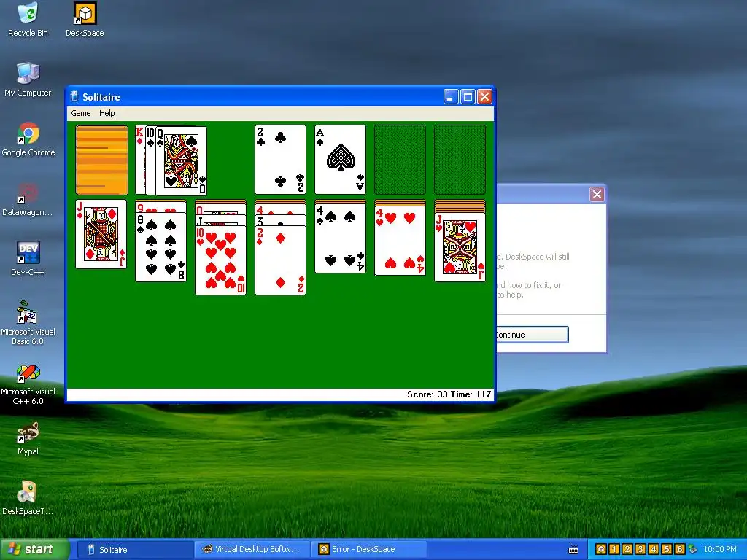Select the Mypal browser shortcut
This screenshot has width=747, height=560.
[28, 438]
